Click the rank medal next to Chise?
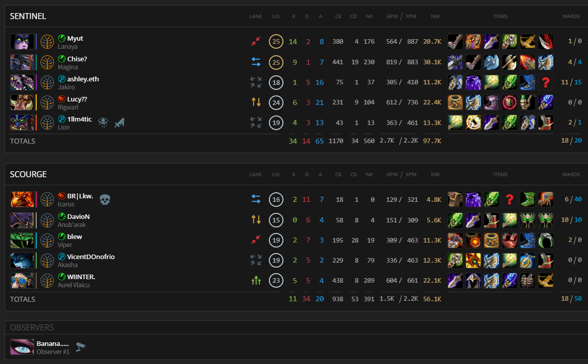Viewport: 588px width, 364px height. (x=47, y=62)
